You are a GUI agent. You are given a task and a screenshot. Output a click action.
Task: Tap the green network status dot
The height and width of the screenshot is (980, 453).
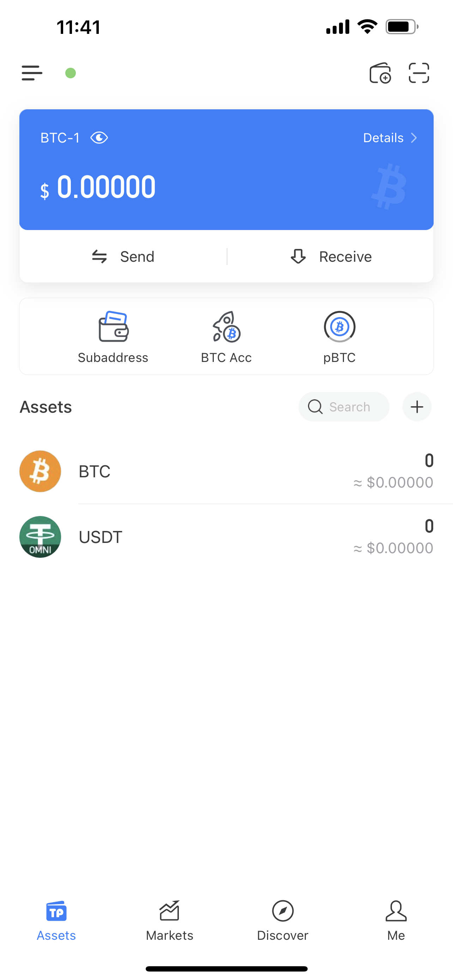pos(70,73)
